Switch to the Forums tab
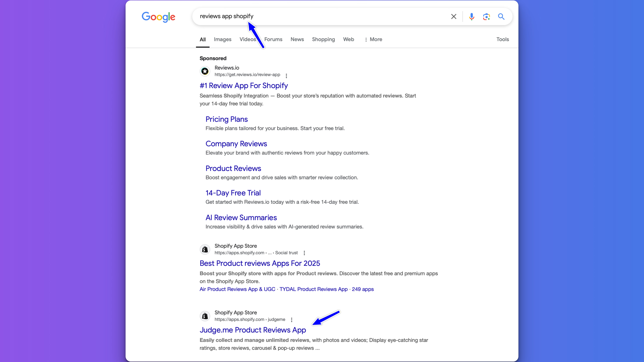 [273, 39]
